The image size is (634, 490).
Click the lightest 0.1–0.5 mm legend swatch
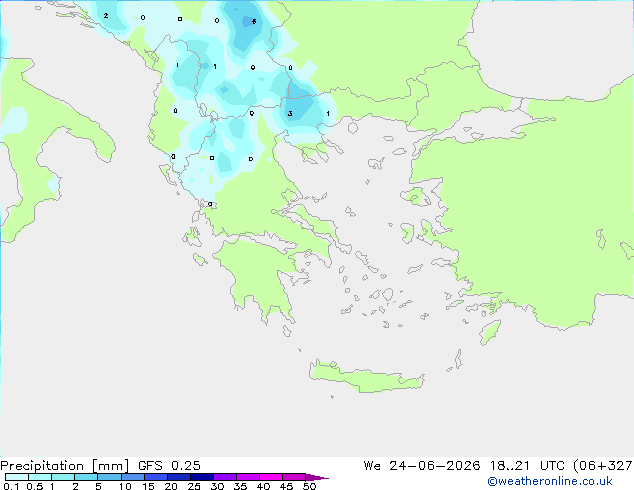17,477
